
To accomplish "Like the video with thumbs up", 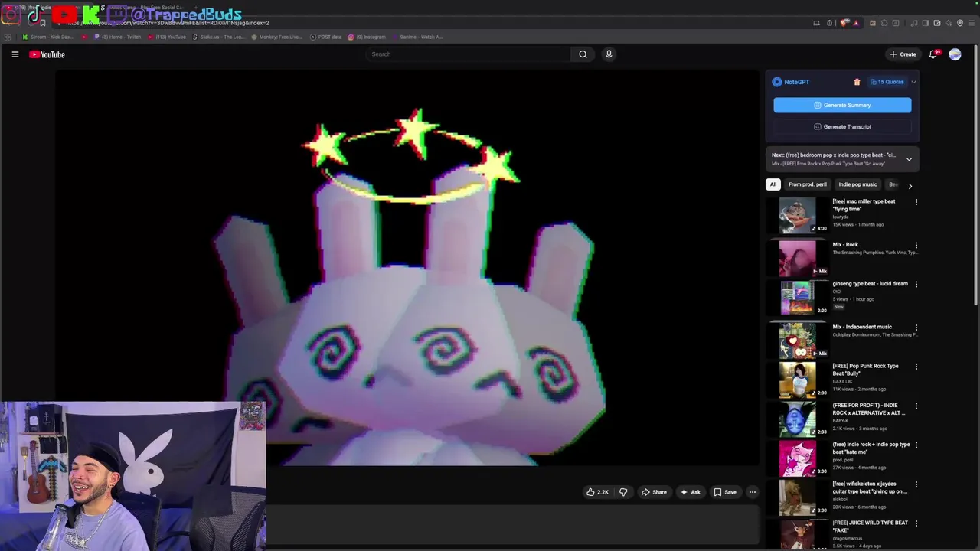I will tap(597, 492).
